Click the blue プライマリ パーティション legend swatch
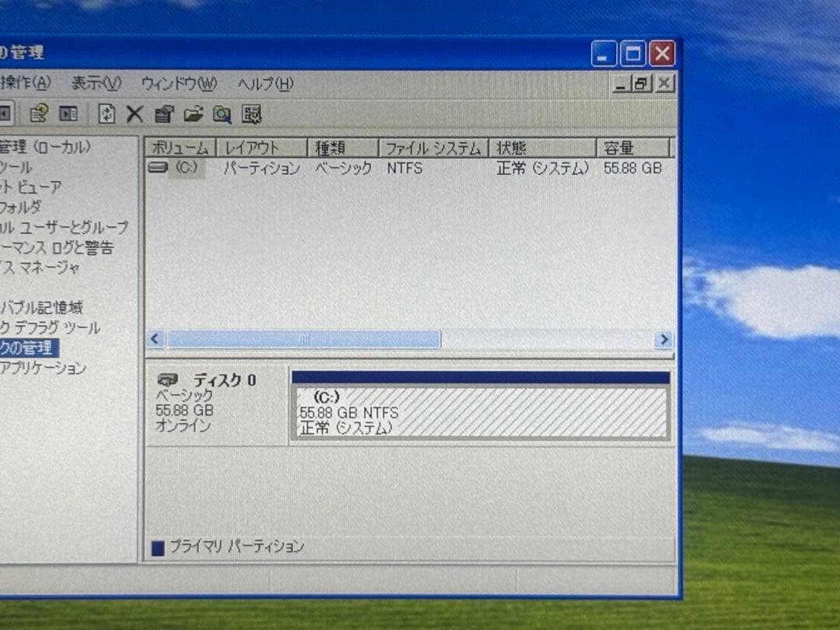The width and height of the screenshot is (840, 630). click(158, 548)
